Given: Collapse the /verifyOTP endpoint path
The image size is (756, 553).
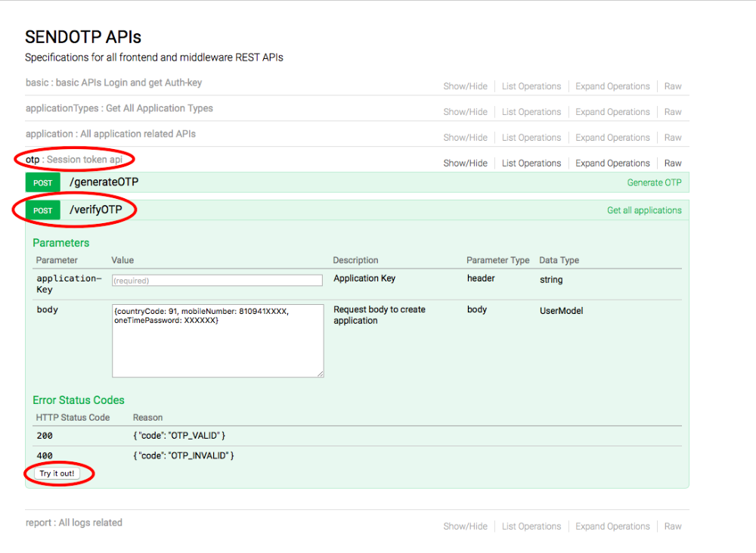Looking at the screenshot, I should click(x=96, y=210).
